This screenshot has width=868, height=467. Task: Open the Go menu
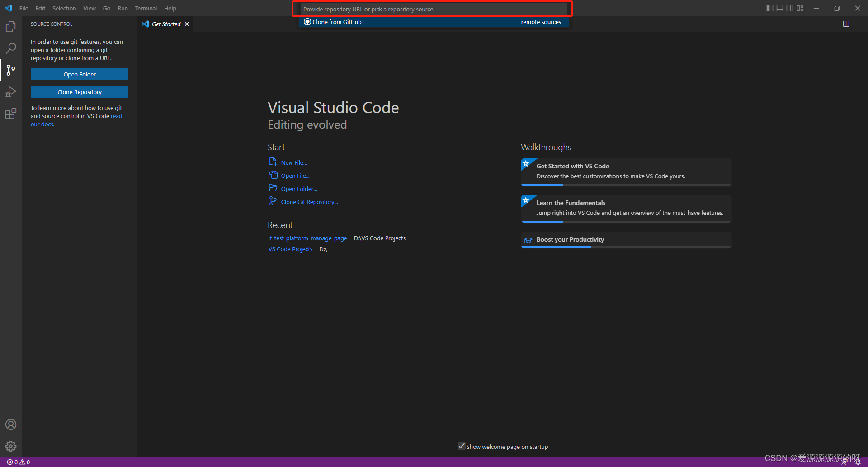click(107, 8)
